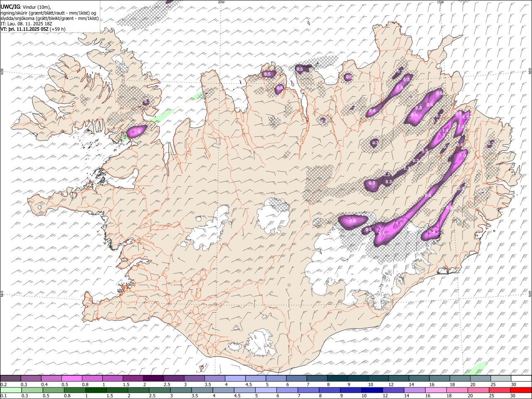Click the 'UWC/IG: Vindur (10m)' title text
This screenshot has width=532, height=399.
[26, 7]
